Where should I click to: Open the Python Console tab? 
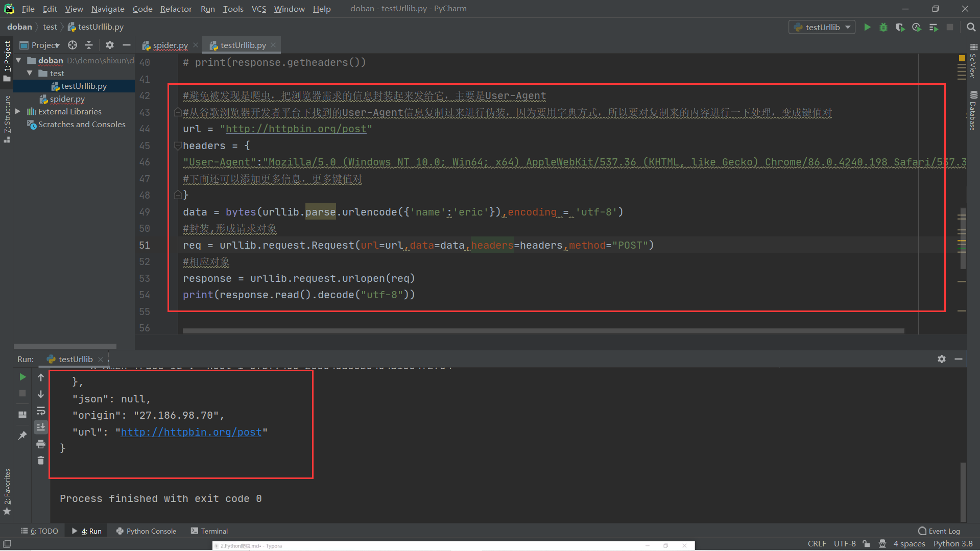click(146, 531)
